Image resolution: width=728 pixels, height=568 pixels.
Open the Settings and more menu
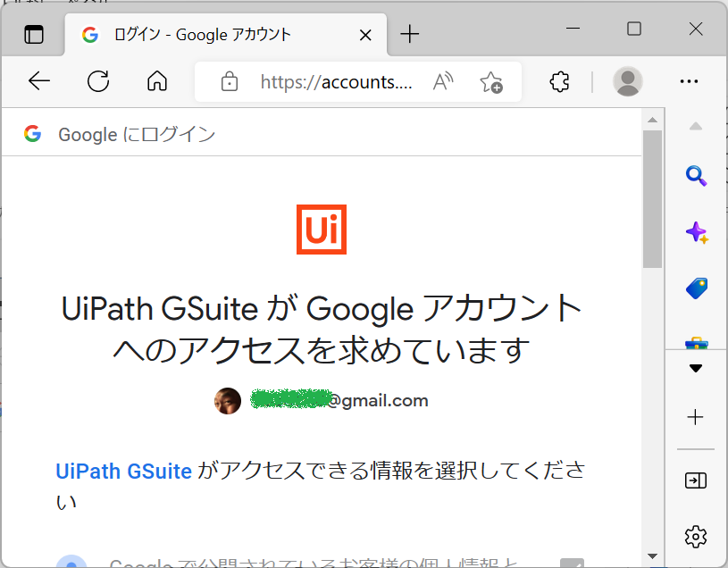689,81
